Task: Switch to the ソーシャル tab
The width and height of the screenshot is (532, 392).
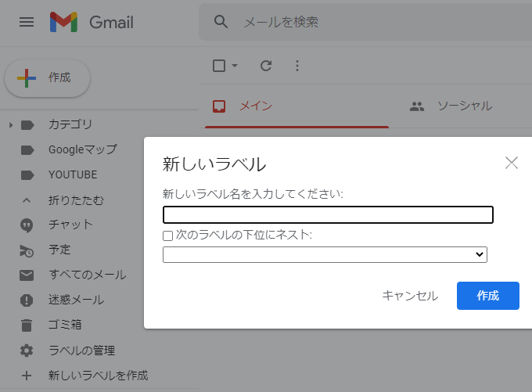Action: [x=464, y=106]
